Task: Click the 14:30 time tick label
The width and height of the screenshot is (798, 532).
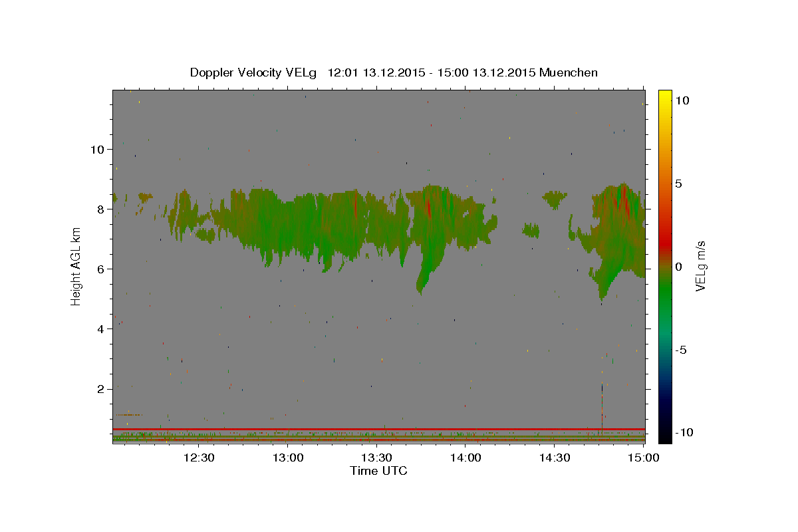Action: [555, 458]
